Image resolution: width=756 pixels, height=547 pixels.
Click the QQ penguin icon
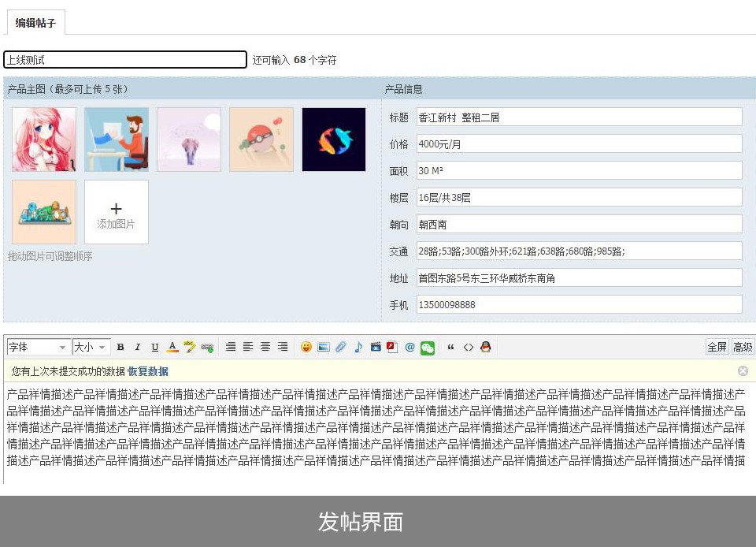click(x=486, y=347)
